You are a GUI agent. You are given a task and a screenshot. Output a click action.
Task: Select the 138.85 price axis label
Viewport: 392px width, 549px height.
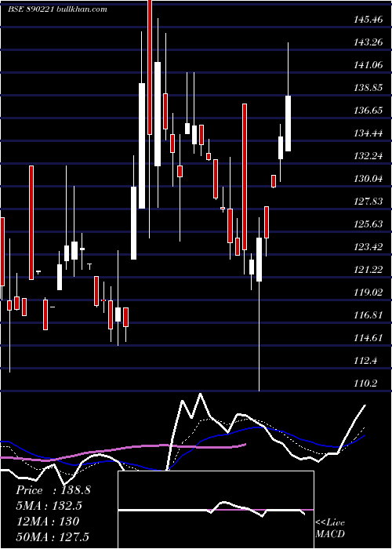(368, 88)
